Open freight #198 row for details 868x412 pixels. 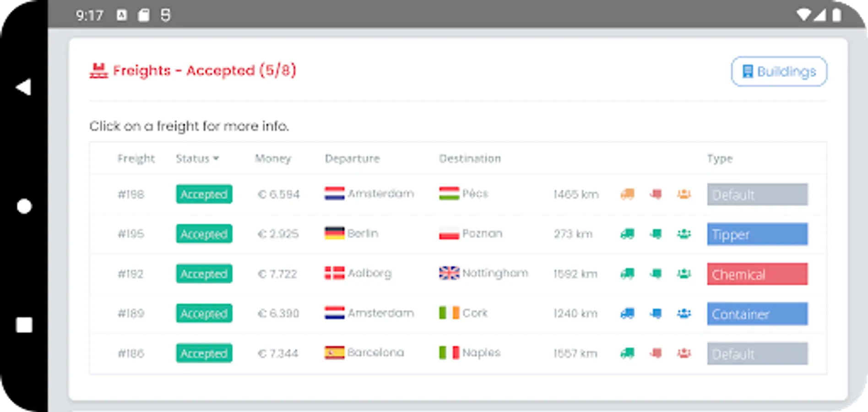tap(131, 195)
